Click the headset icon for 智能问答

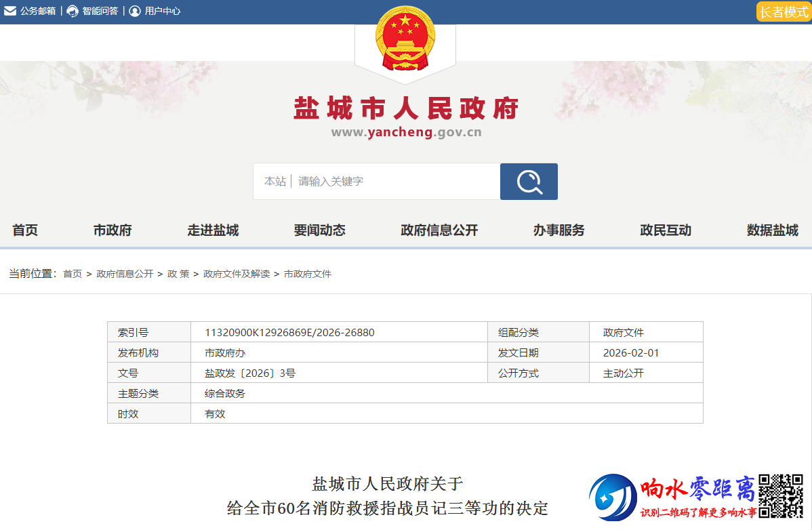tap(73, 11)
